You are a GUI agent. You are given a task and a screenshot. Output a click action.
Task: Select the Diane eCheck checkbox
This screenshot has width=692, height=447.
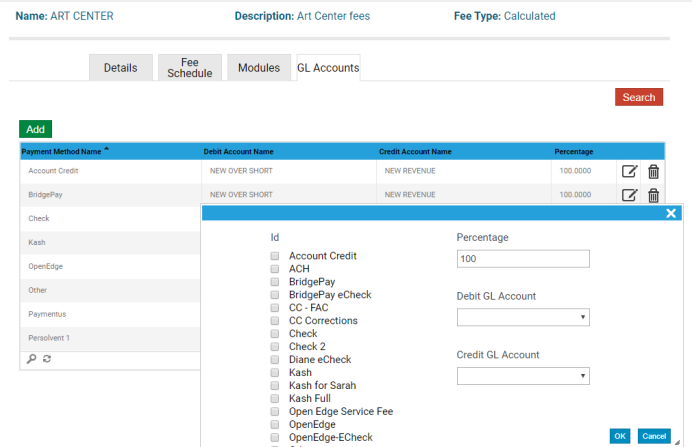pos(274,360)
